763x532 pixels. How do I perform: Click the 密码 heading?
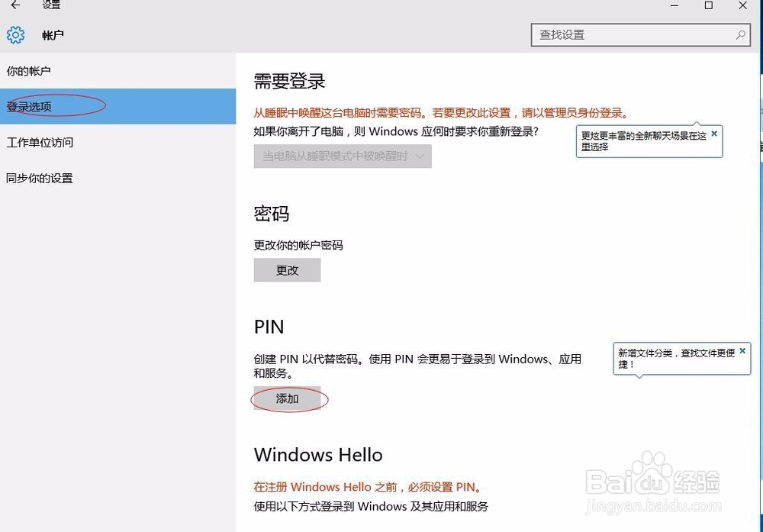[x=272, y=214]
